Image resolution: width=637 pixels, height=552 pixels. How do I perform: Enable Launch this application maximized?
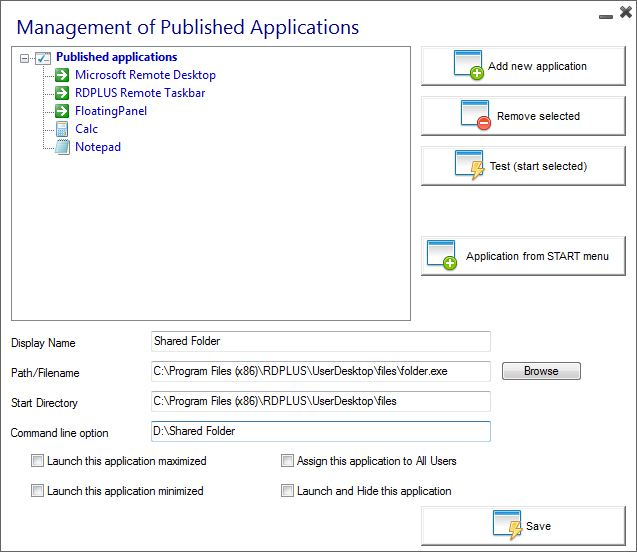coord(38,462)
